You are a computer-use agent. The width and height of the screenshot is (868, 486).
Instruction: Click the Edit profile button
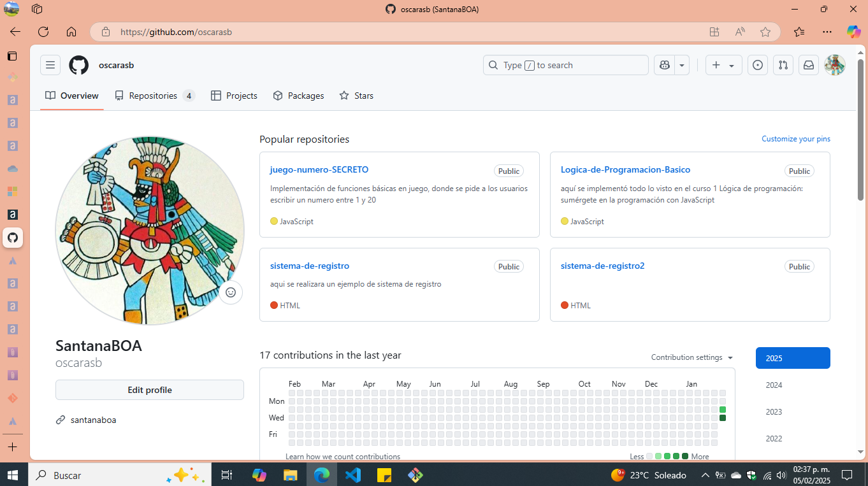pos(150,390)
